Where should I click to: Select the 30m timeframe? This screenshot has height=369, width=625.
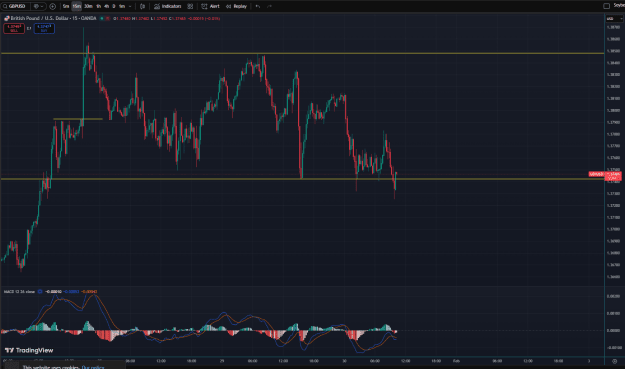pos(88,6)
